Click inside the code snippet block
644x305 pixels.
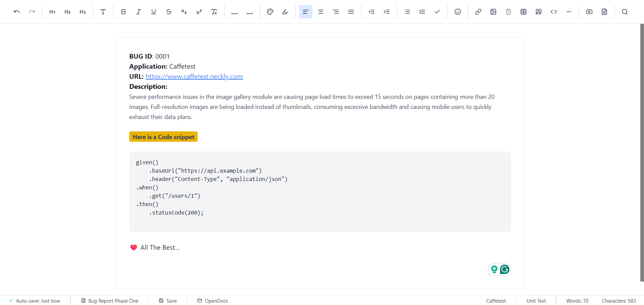pyautogui.click(x=320, y=192)
